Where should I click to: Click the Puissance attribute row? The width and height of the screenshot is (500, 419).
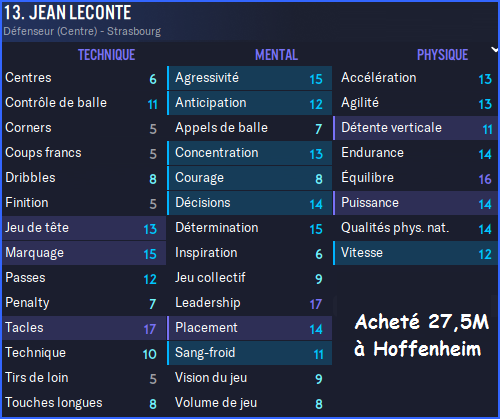[415, 203]
